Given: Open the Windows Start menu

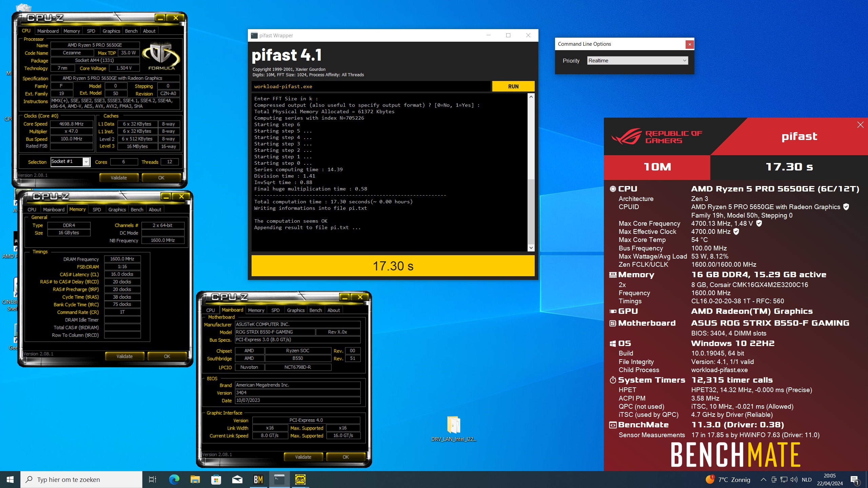Looking at the screenshot, I should pyautogui.click(x=10, y=480).
